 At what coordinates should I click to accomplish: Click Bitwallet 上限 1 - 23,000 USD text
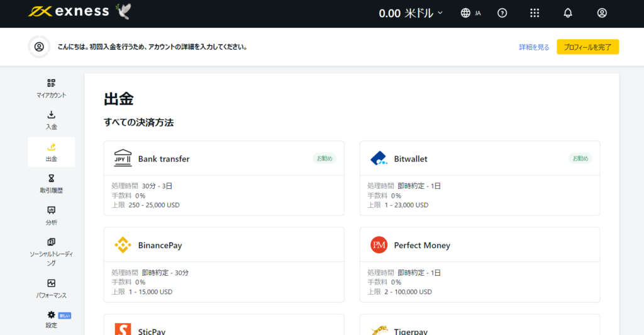(398, 205)
